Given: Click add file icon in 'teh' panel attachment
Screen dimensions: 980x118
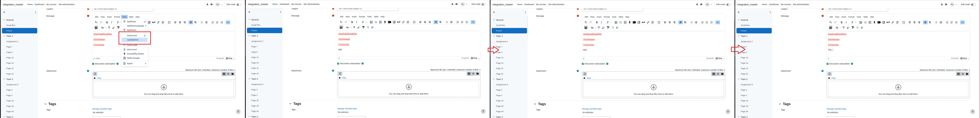Looking at the screenshot, I should click(340, 74).
